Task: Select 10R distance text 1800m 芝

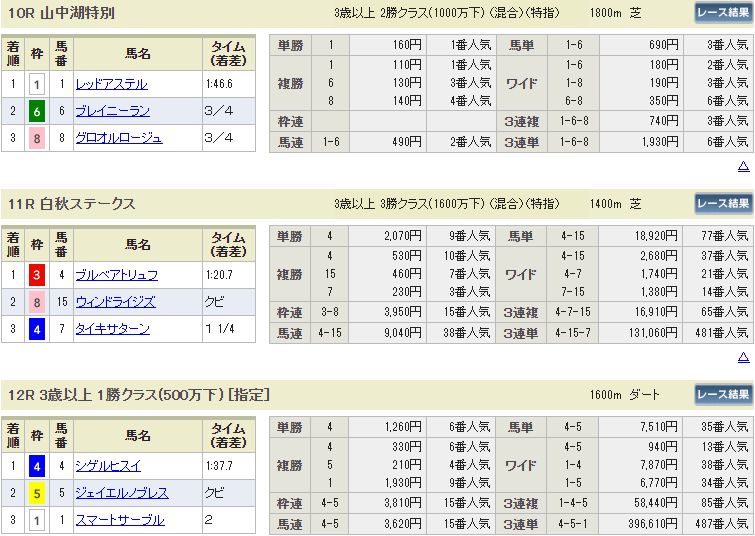Action: (615, 13)
